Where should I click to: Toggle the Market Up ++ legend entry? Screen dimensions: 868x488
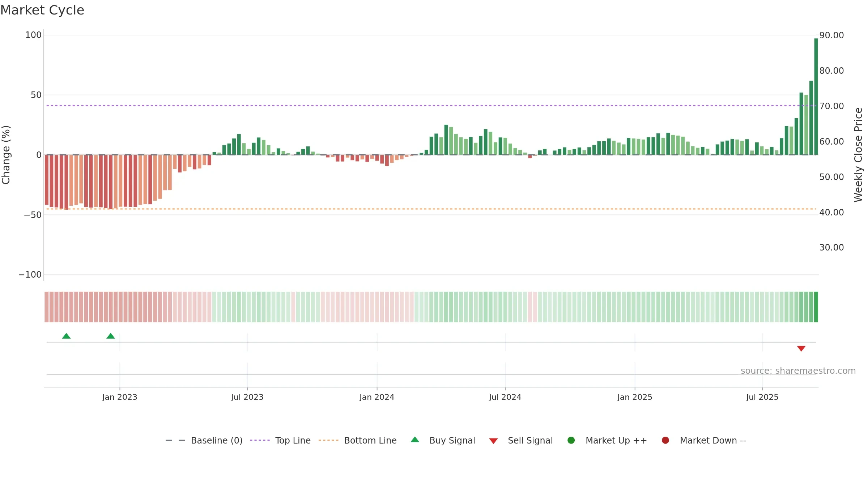607,440
